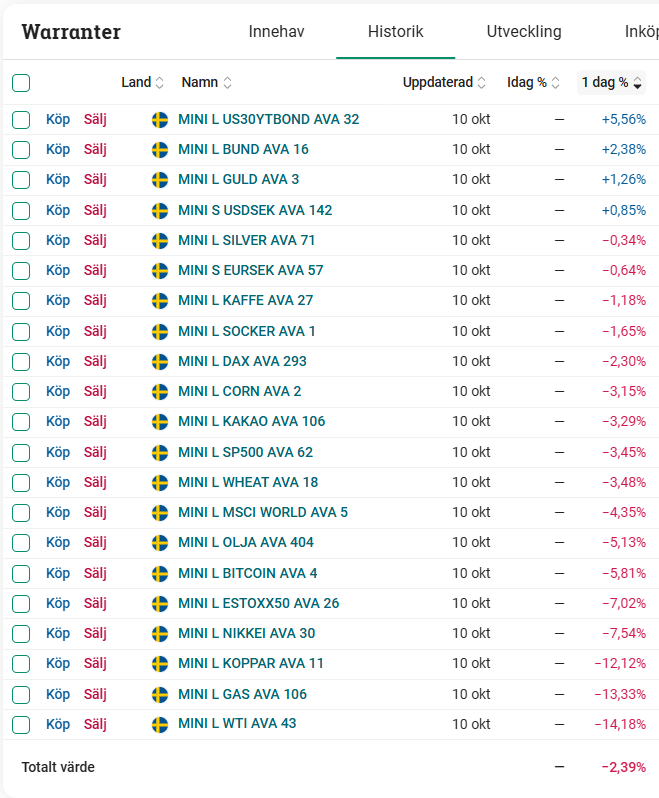Click flag icon on MINI L KAFFE AVA 27 row
The height and width of the screenshot is (798, 659).
[159, 301]
